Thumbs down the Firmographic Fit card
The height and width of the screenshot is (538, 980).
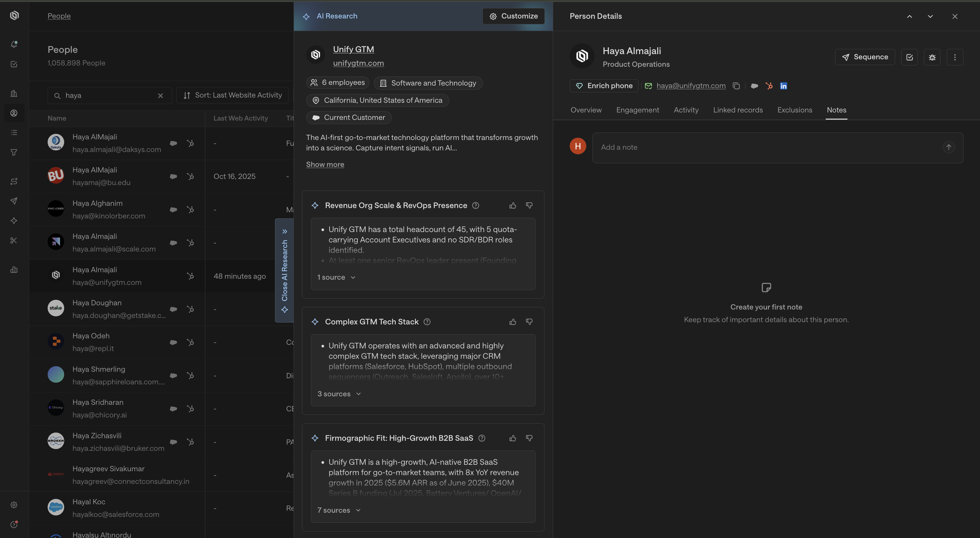[529, 438]
